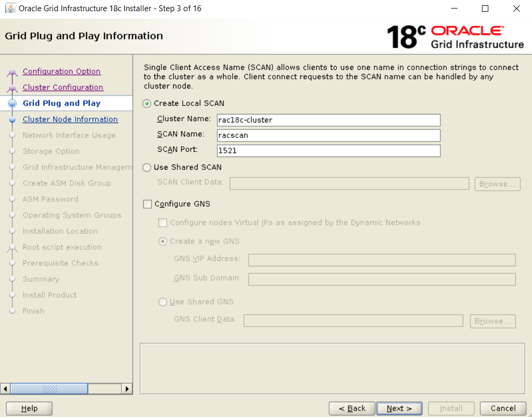Click the Create ASM Disk Group step

tap(67, 183)
